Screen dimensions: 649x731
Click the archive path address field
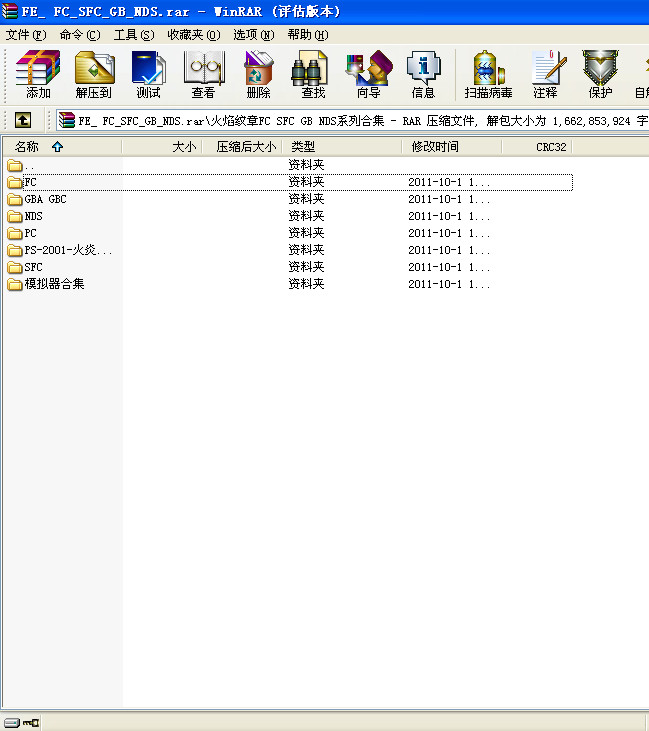tap(352, 121)
